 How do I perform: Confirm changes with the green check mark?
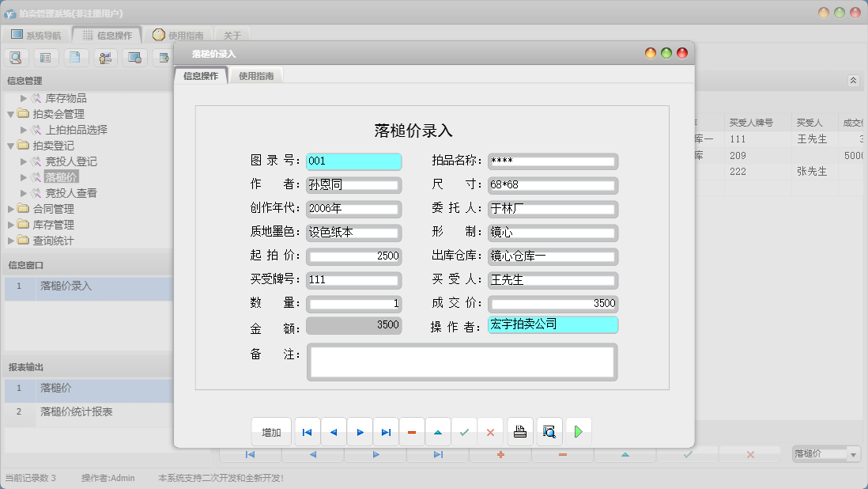tap(464, 431)
